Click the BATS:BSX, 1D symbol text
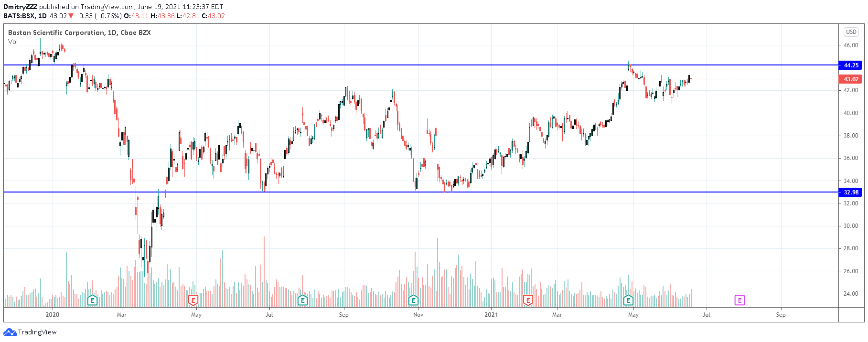The width and height of the screenshot is (868, 342). [25, 16]
